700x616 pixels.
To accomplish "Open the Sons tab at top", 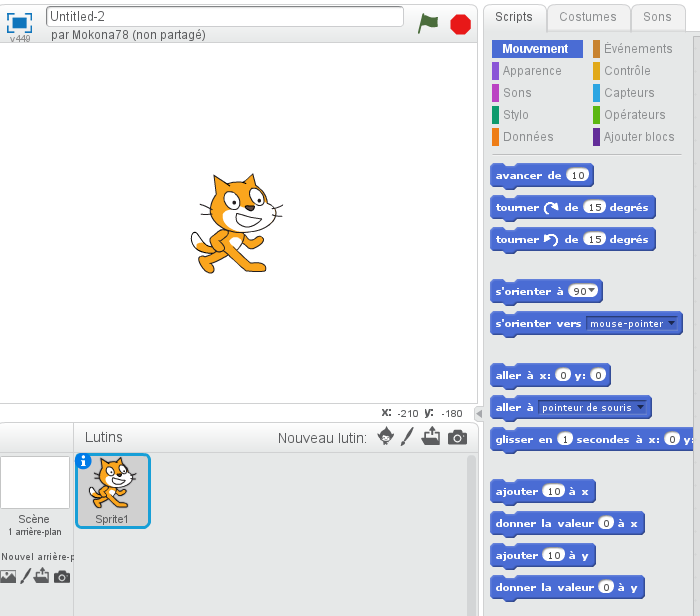I will [657, 17].
